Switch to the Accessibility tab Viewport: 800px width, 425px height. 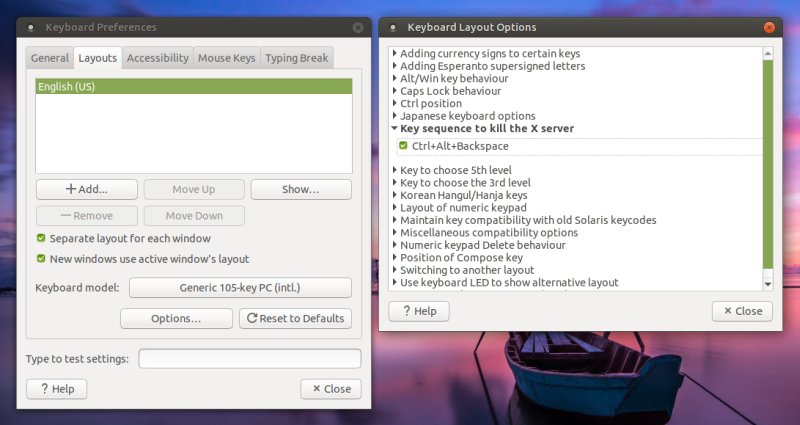click(157, 58)
